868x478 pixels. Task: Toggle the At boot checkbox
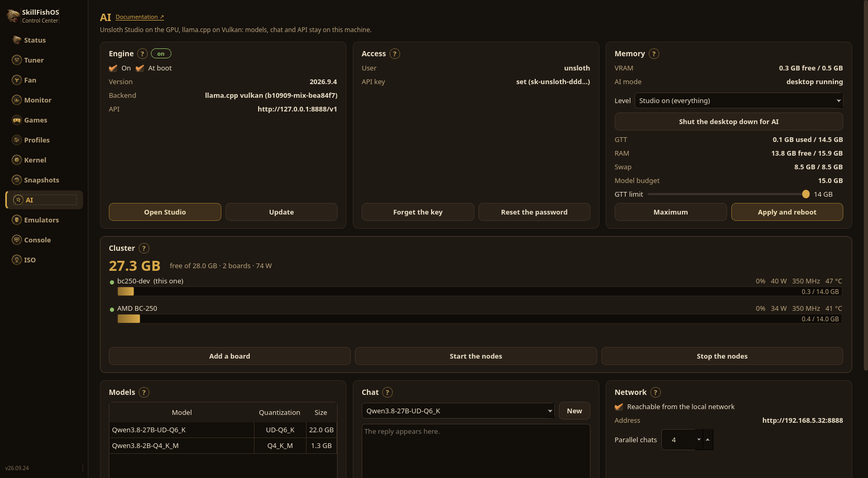[x=140, y=68]
